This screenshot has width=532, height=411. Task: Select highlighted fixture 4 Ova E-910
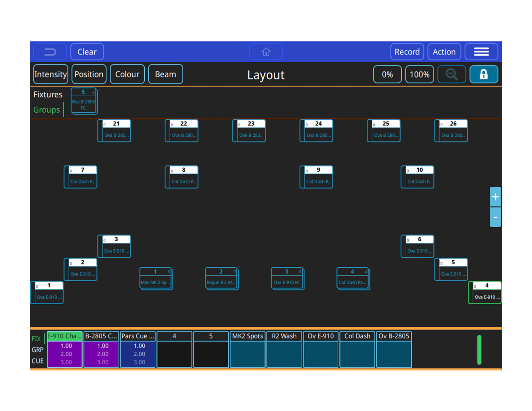(485, 293)
